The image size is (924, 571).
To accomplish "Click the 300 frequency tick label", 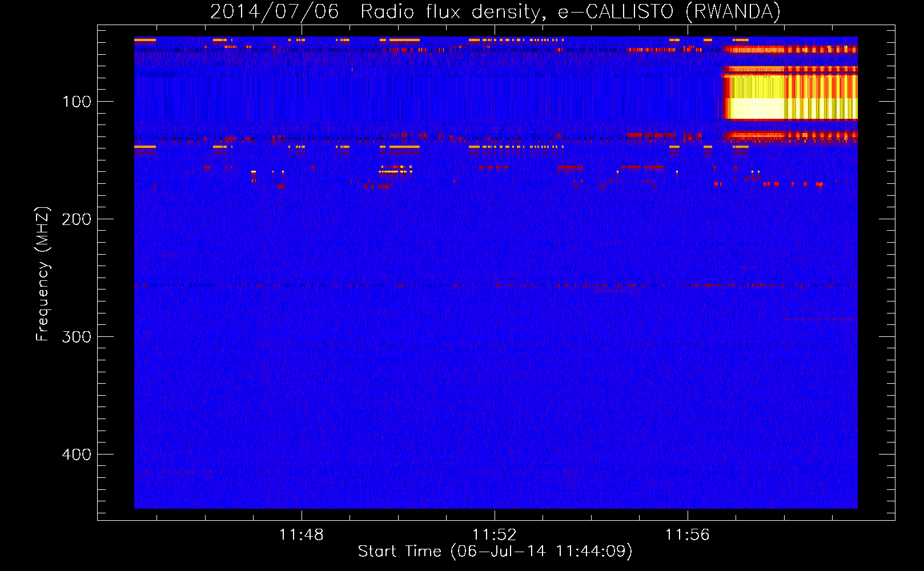I will tap(77, 337).
